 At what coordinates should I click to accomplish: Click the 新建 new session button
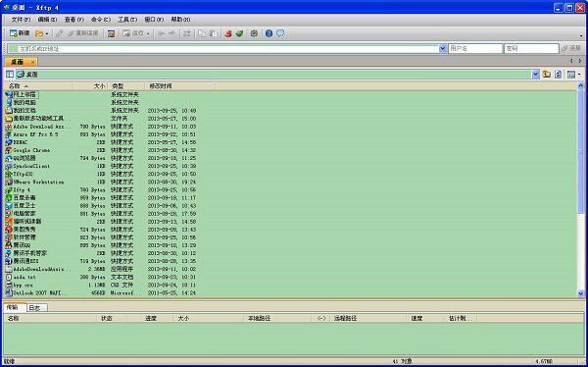tap(20, 33)
